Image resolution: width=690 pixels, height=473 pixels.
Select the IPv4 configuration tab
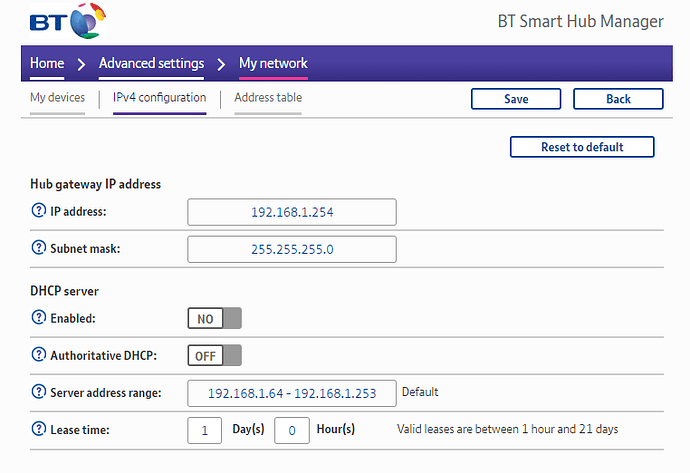click(159, 98)
